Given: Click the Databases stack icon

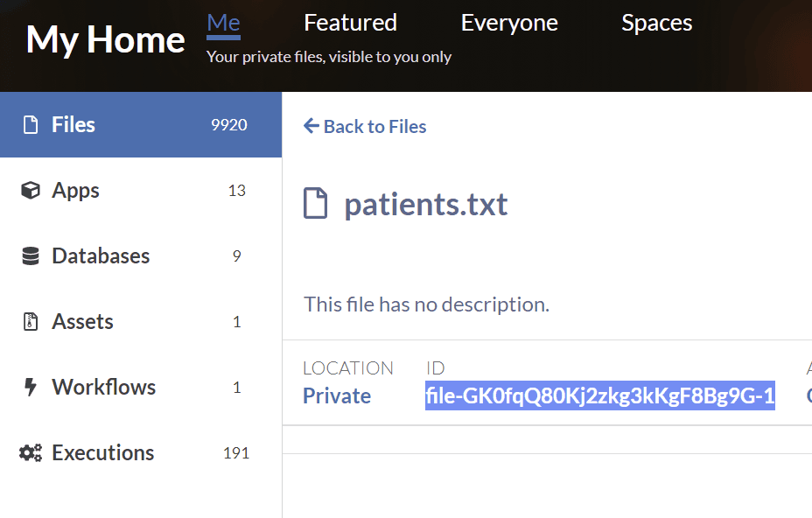Looking at the screenshot, I should point(31,256).
